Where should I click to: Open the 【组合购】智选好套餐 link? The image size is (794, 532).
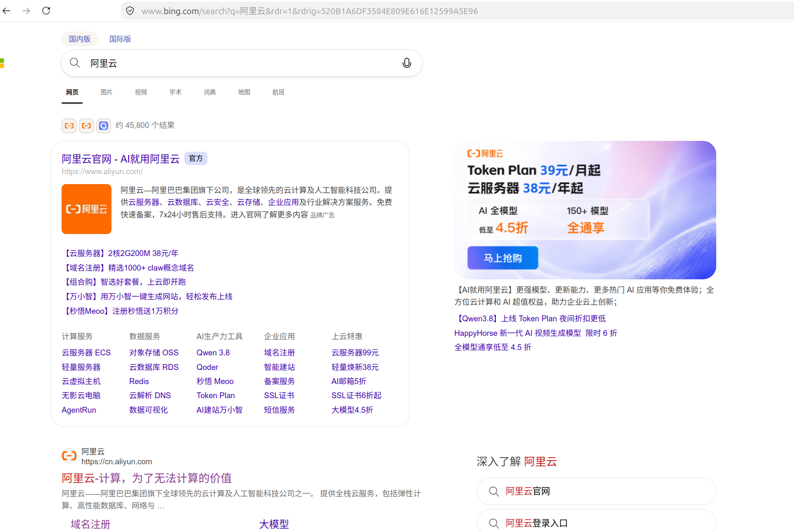[x=124, y=282]
